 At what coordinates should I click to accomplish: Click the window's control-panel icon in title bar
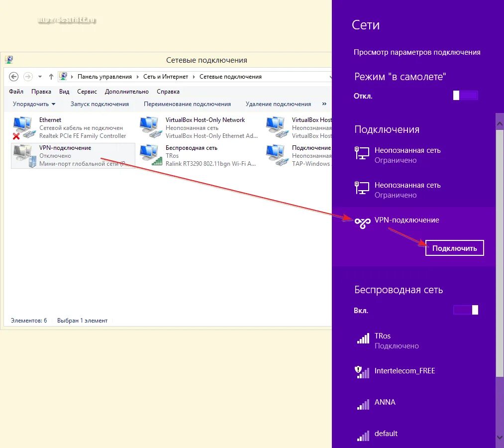pyautogui.click(x=8, y=60)
